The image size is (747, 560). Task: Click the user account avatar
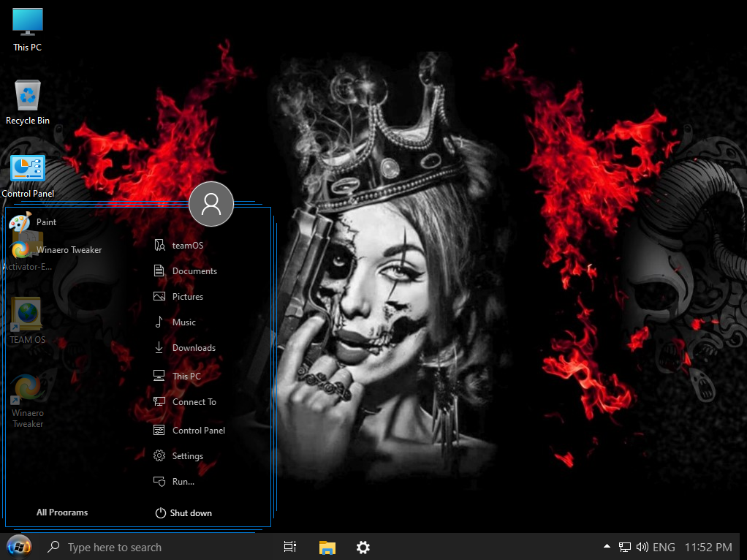tap(211, 204)
